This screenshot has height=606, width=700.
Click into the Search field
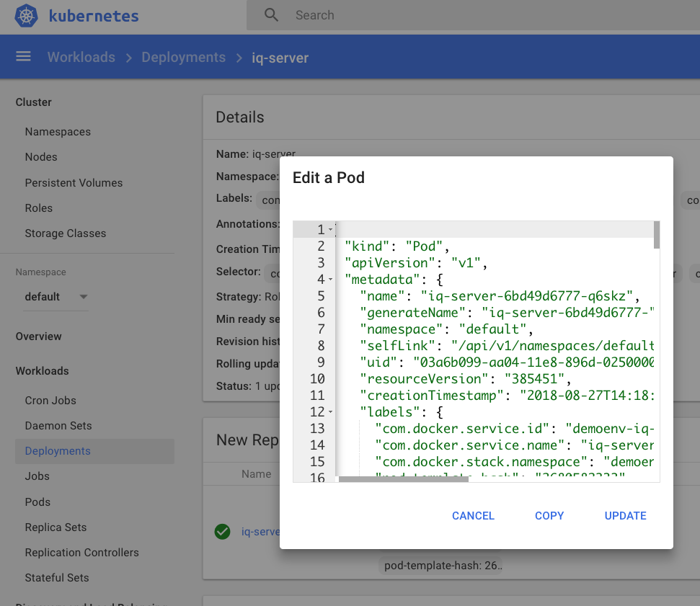coord(433,15)
